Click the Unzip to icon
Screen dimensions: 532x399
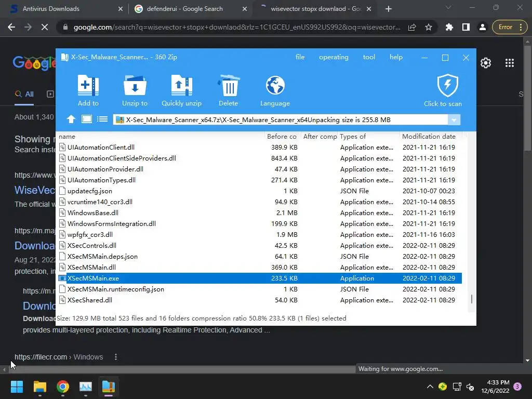135,86
